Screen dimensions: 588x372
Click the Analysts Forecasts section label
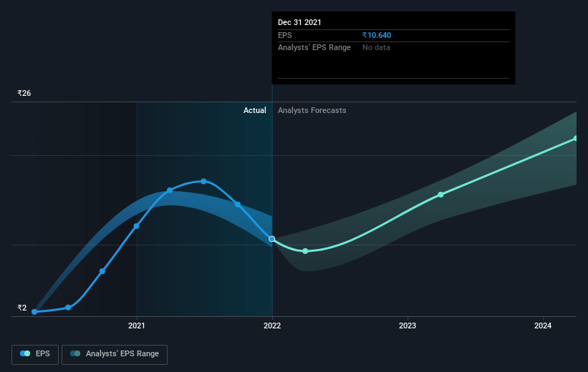click(312, 110)
